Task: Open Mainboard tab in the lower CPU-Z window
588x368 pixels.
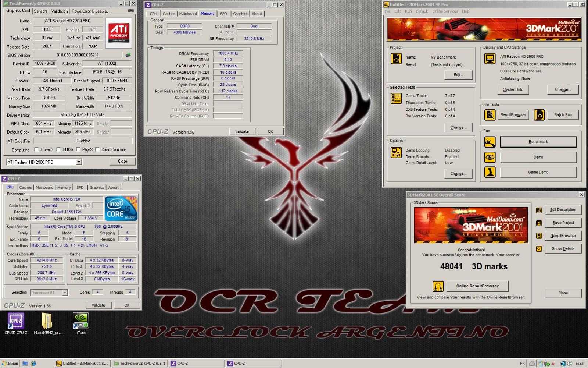Action: [x=44, y=187]
